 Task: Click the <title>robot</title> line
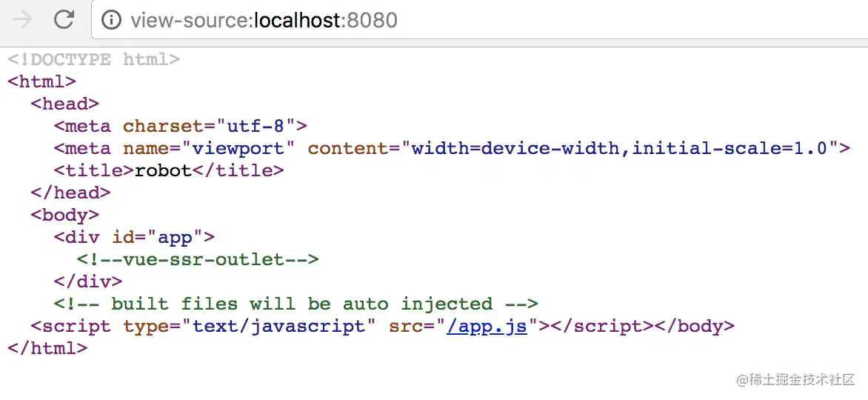tap(169, 170)
